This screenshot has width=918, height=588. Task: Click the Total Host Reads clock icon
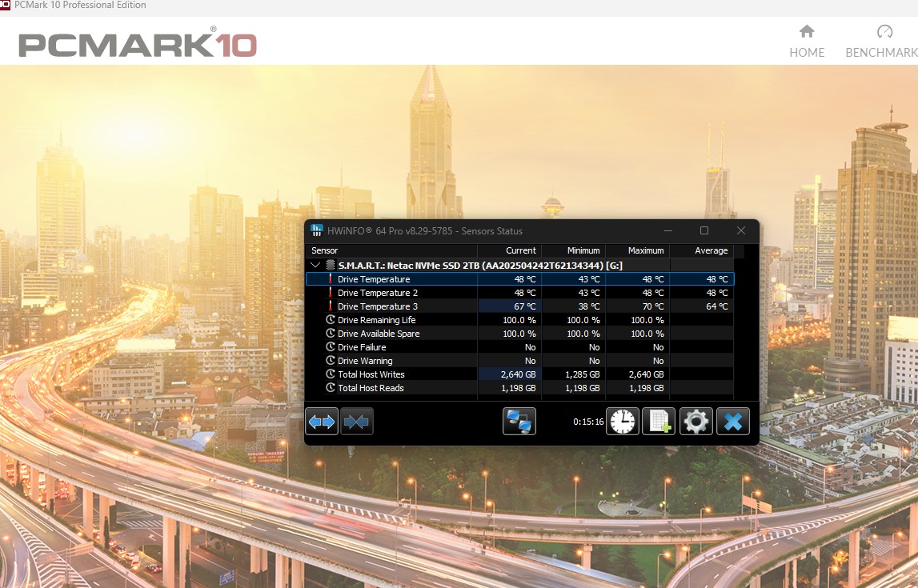pyautogui.click(x=331, y=387)
